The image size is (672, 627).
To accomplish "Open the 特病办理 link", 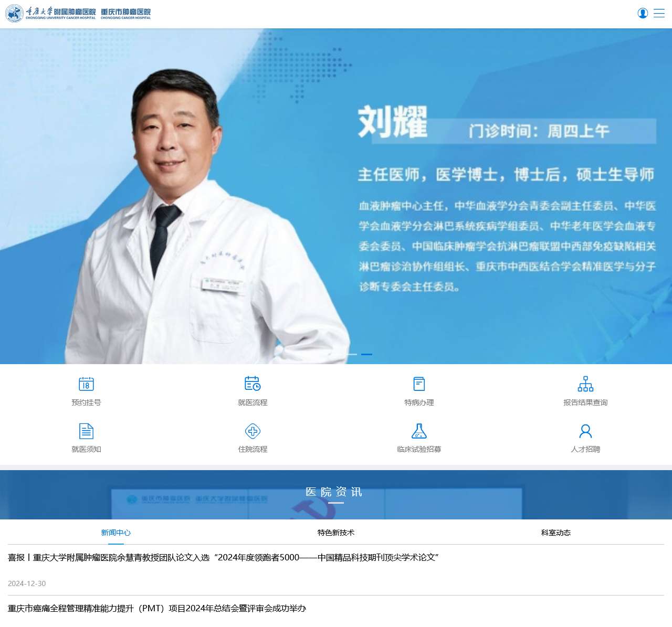I will point(419,402).
